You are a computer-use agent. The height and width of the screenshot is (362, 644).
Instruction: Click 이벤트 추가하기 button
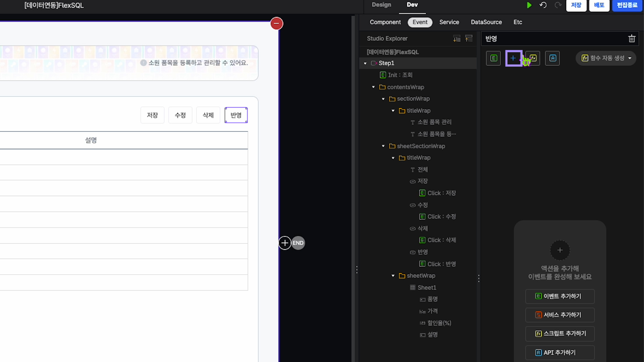click(560, 296)
